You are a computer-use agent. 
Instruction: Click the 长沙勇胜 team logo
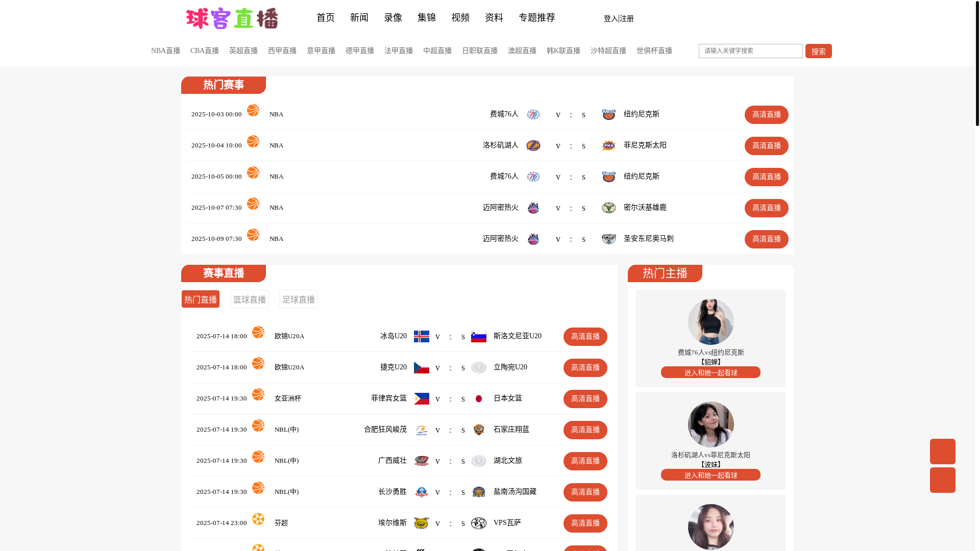pos(422,492)
